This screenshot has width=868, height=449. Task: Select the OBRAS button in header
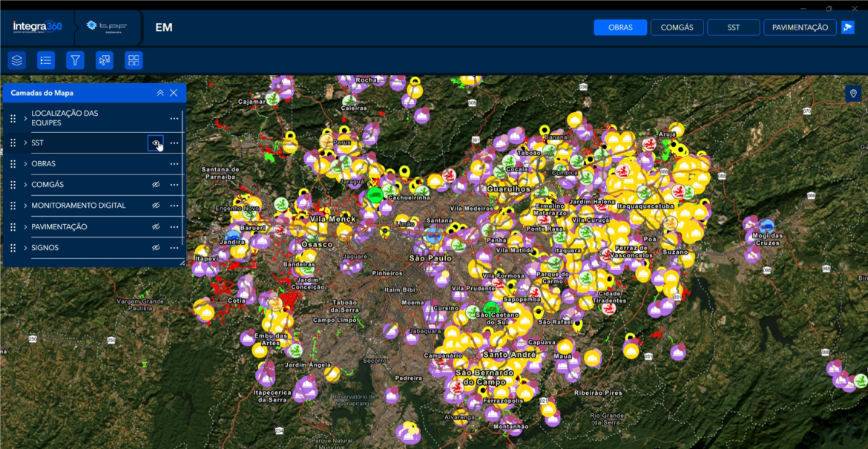tap(620, 27)
